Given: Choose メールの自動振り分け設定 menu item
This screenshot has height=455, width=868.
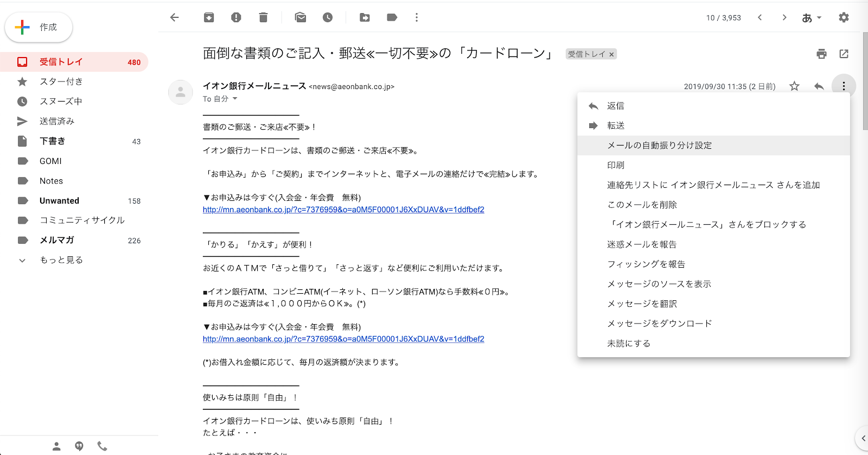Looking at the screenshot, I should click(x=713, y=146).
